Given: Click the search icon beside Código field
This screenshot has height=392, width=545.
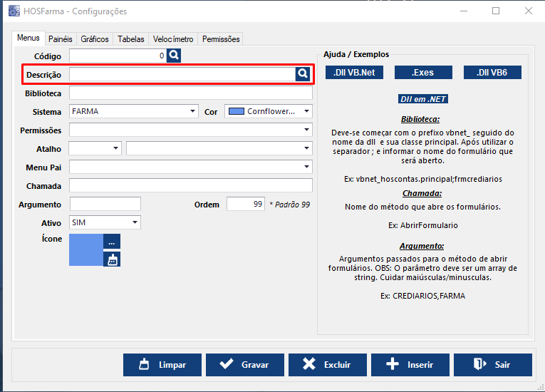Looking at the screenshot, I should [175, 56].
